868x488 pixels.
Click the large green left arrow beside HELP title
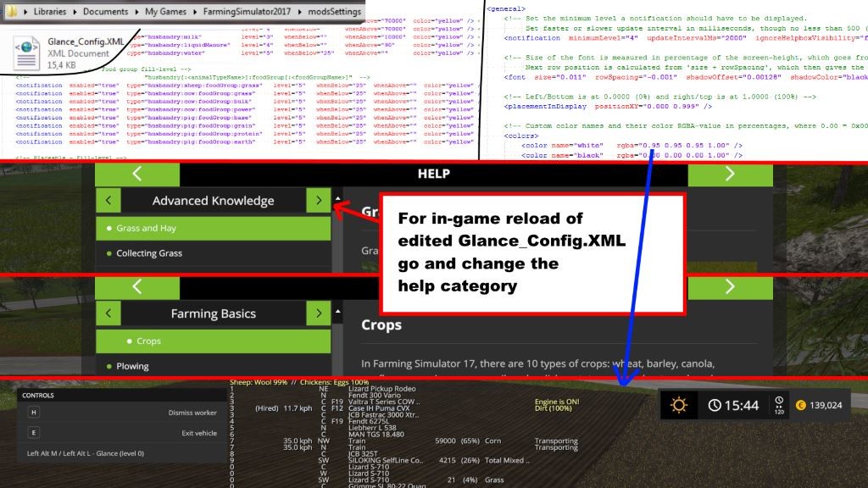click(137, 174)
